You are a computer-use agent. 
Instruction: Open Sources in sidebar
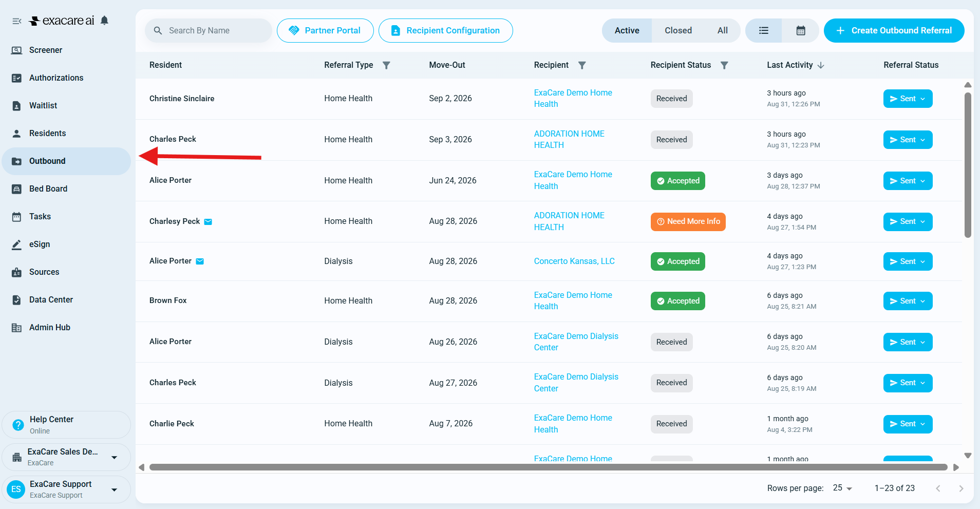66,272
